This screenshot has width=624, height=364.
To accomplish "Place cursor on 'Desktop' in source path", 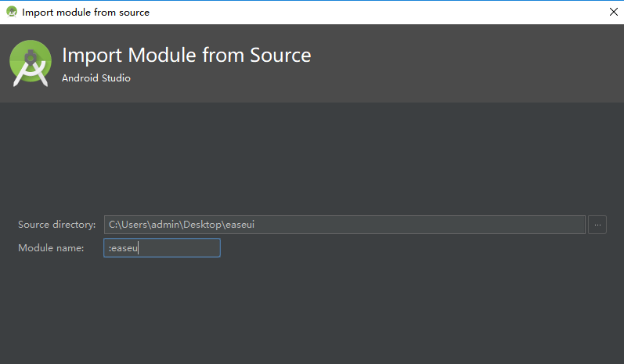I will tap(202, 225).
